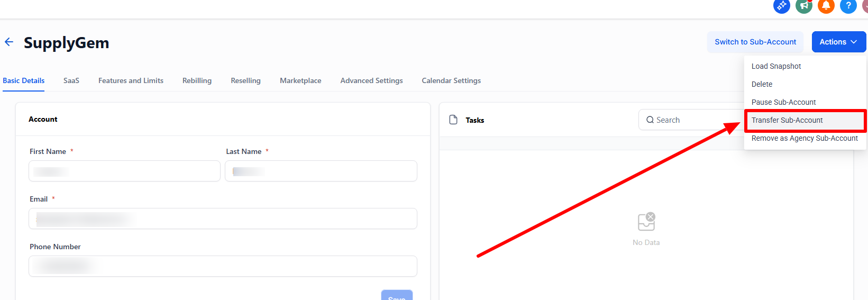Click the Tasks document icon
The width and height of the screenshot is (868, 300).
click(x=453, y=120)
